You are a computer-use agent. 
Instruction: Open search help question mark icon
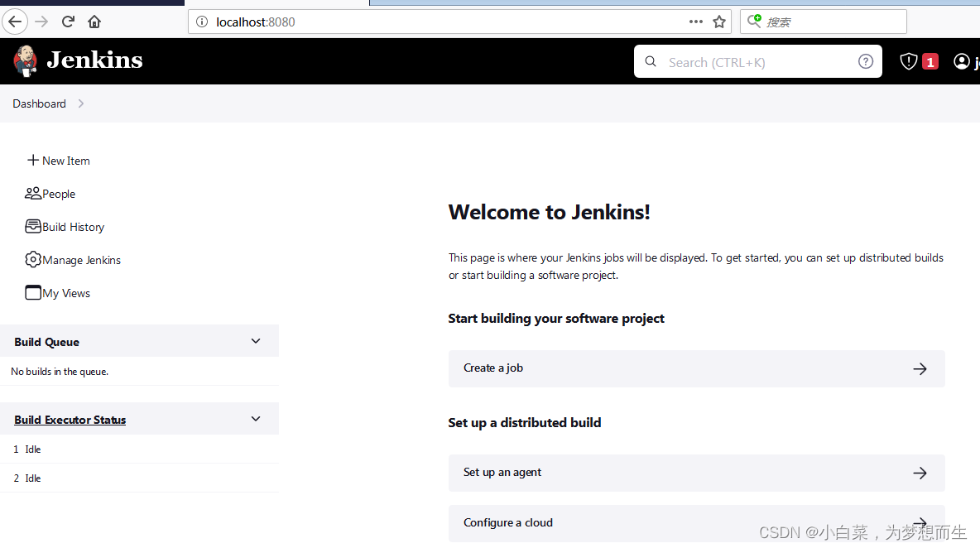866,61
